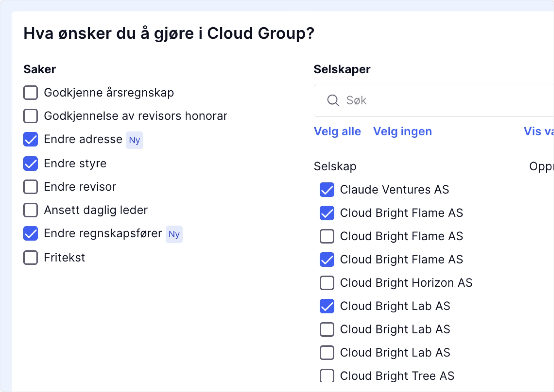This screenshot has height=392, width=554.
Task: Deselect the Endre styre option
Action: click(x=30, y=163)
